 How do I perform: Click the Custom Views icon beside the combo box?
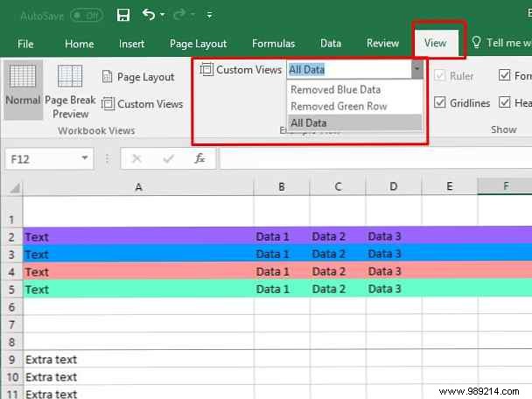tap(206, 69)
